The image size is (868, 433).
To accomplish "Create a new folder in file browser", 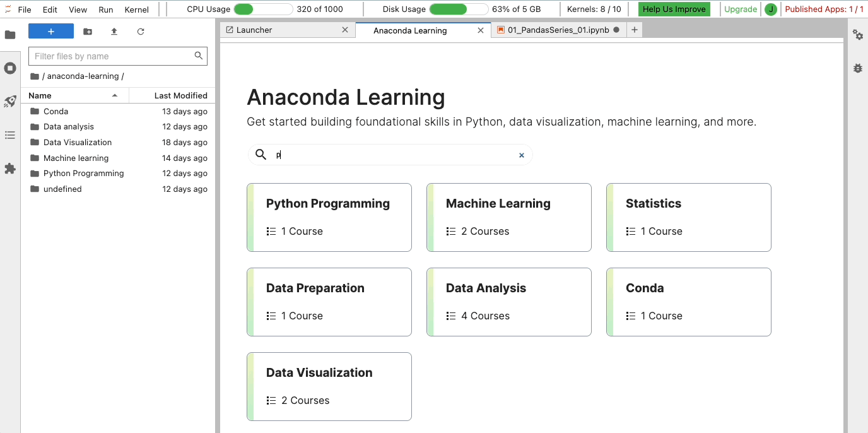I will click(x=88, y=32).
